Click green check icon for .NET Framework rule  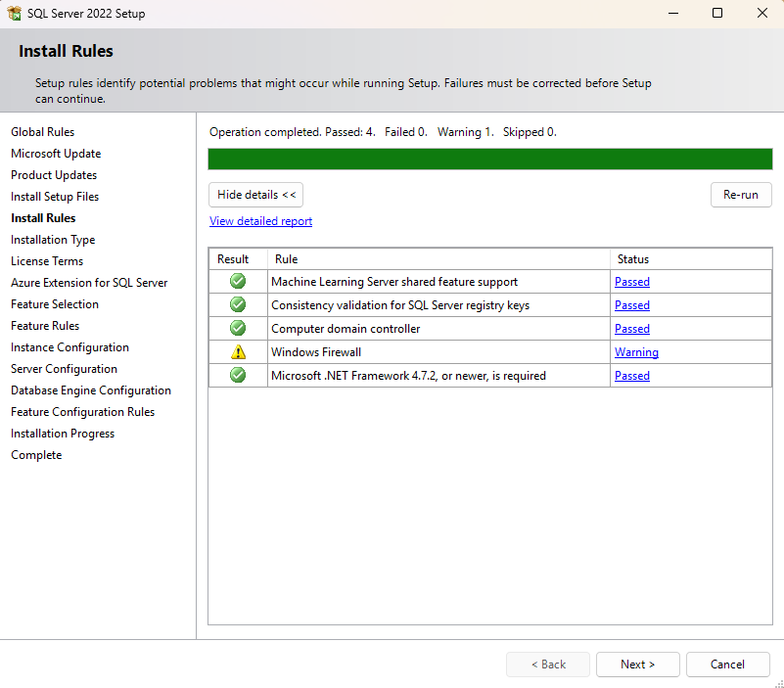238,376
